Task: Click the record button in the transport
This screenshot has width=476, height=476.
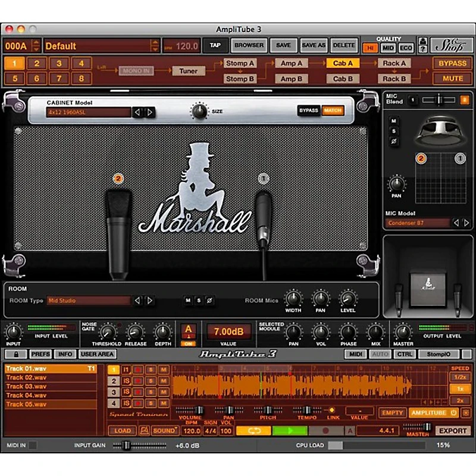Action: (325, 430)
